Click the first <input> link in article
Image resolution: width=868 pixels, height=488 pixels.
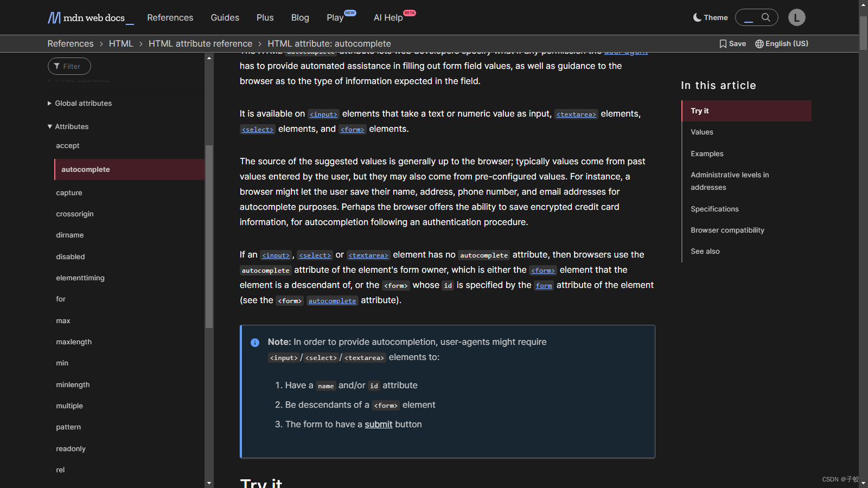324,114
